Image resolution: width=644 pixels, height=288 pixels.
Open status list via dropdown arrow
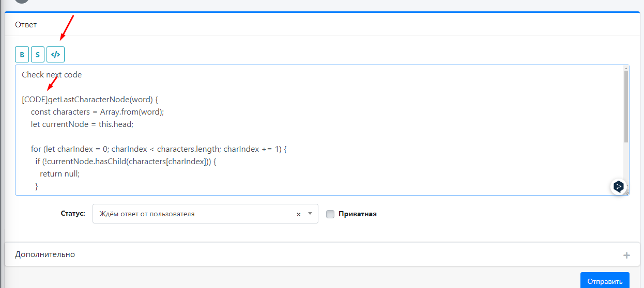310,214
